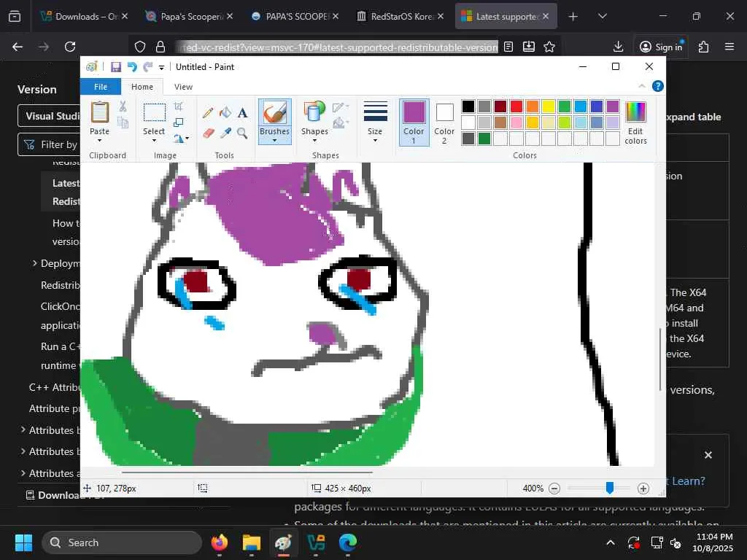Pick the yellow color swatch
Viewport: 747px width, 560px height.
coord(549,106)
